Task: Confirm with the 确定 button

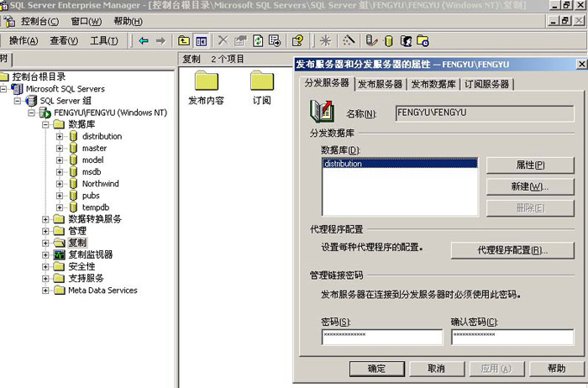Action: click(x=377, y=369)
